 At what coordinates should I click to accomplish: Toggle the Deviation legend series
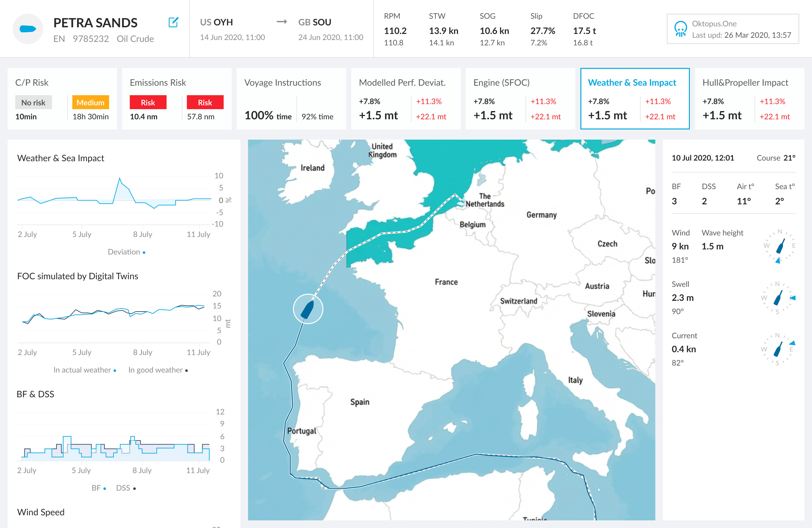click(x=127, y=252)
